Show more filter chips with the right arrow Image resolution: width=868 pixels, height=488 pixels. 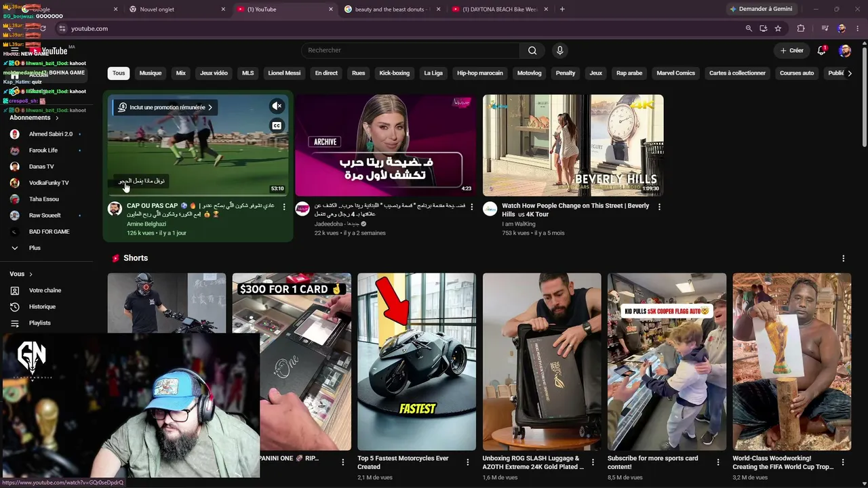[x=850, y=73]
